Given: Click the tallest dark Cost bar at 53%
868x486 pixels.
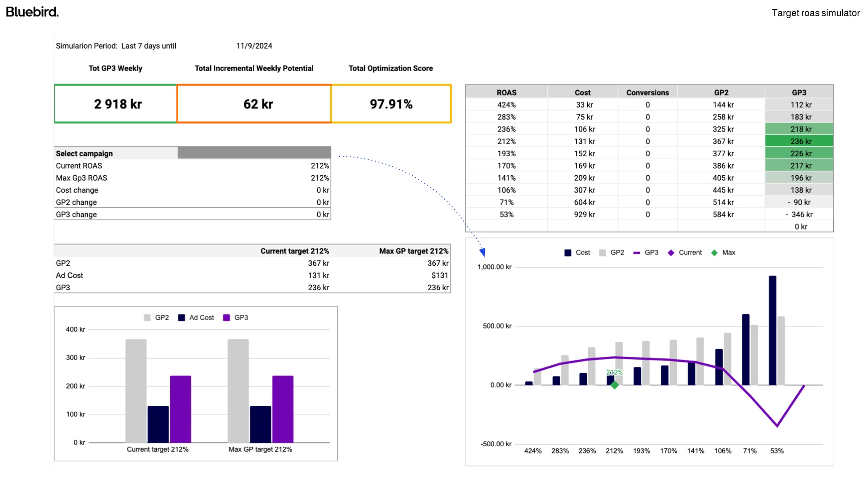Looking at the screenshot, I should coord(772,330).
